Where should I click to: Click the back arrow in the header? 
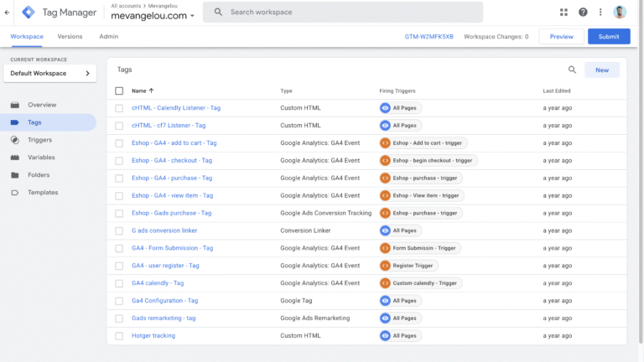pos(8,12)
